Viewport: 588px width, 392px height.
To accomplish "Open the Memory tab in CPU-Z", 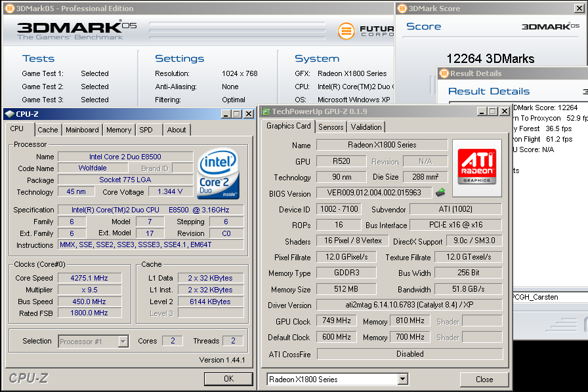I will 119,130.
